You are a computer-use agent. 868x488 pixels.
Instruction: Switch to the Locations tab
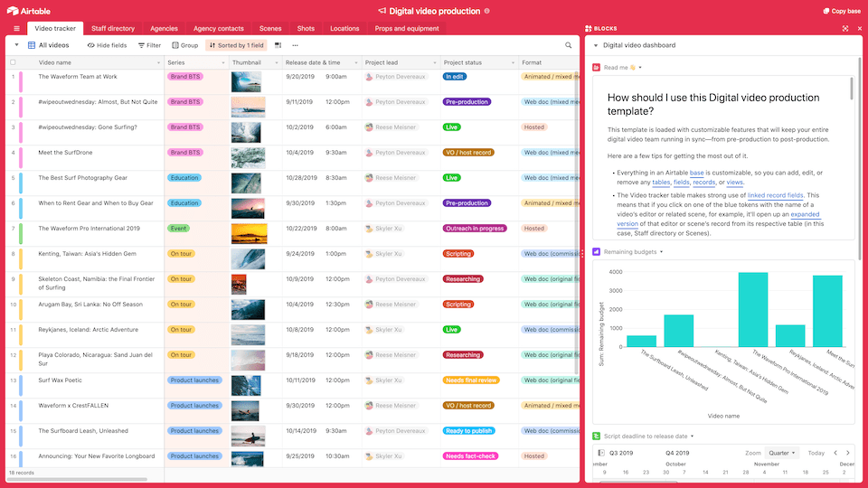pos(344,28)
